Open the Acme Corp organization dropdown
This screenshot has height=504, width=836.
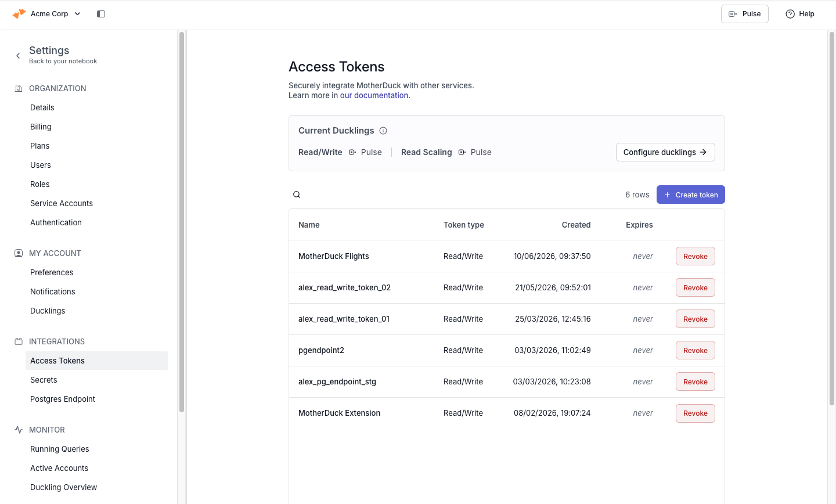tap(56, 13)
